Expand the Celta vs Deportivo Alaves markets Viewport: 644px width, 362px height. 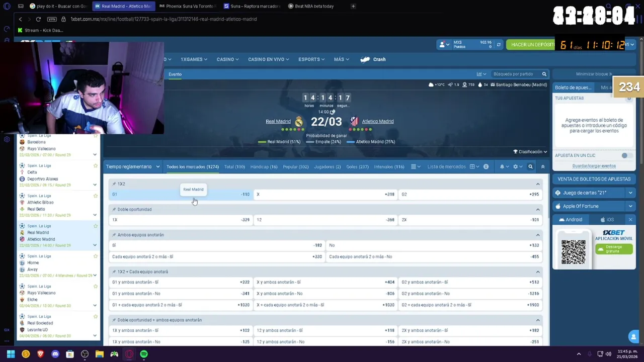[95, 185]
